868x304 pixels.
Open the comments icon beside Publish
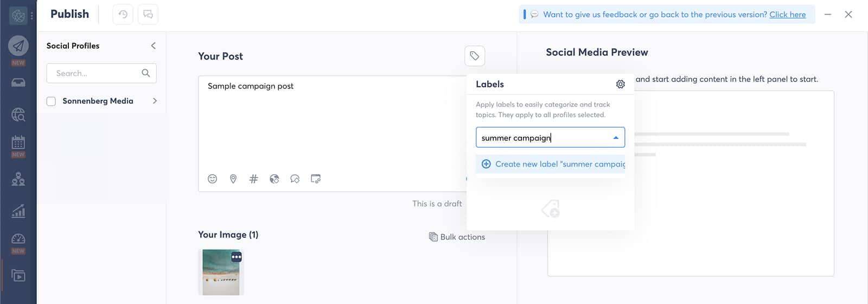148,15
